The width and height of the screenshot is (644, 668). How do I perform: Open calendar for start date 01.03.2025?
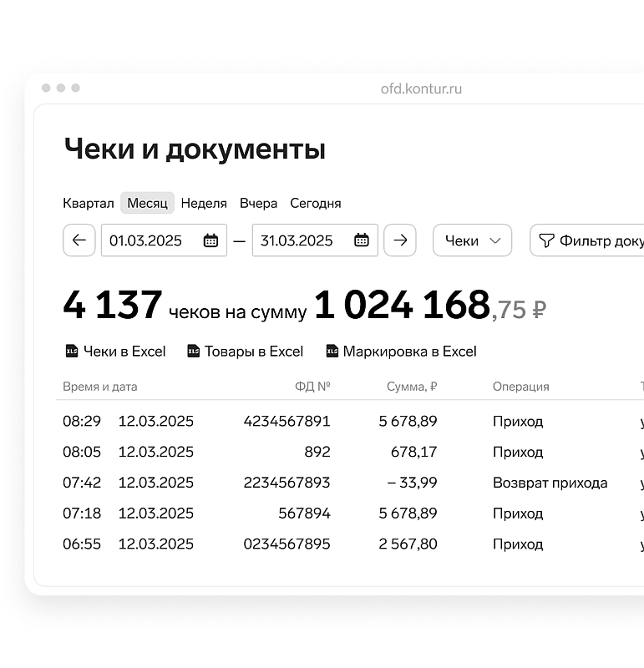coord(210,240)
